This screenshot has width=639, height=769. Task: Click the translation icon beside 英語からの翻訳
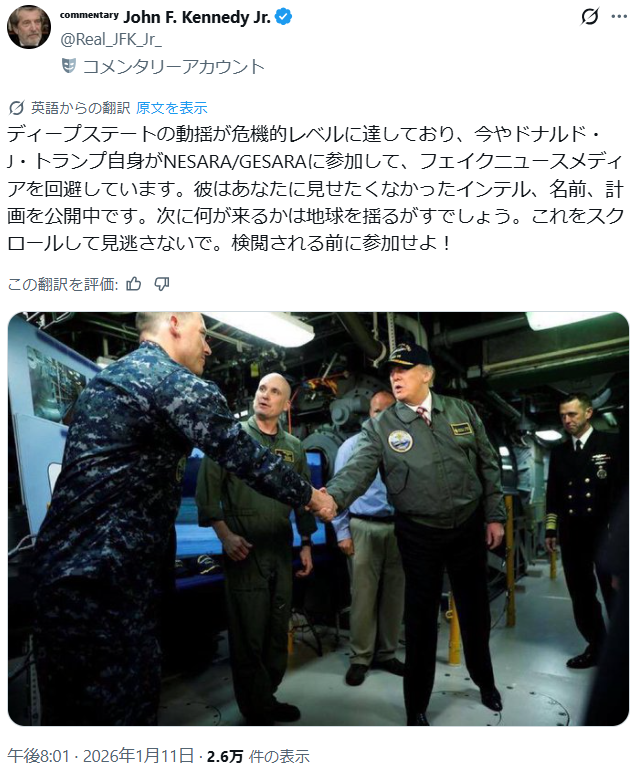17,108
